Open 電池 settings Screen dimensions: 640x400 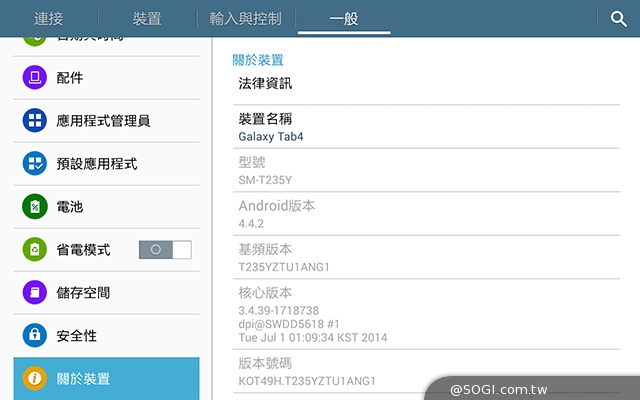(x=107, y=207)
